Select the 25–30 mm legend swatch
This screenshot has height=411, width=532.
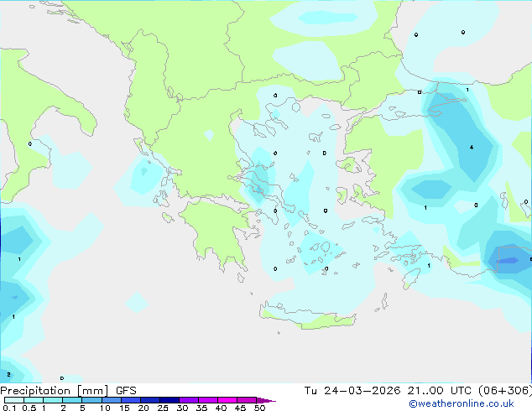click(169, 400)
